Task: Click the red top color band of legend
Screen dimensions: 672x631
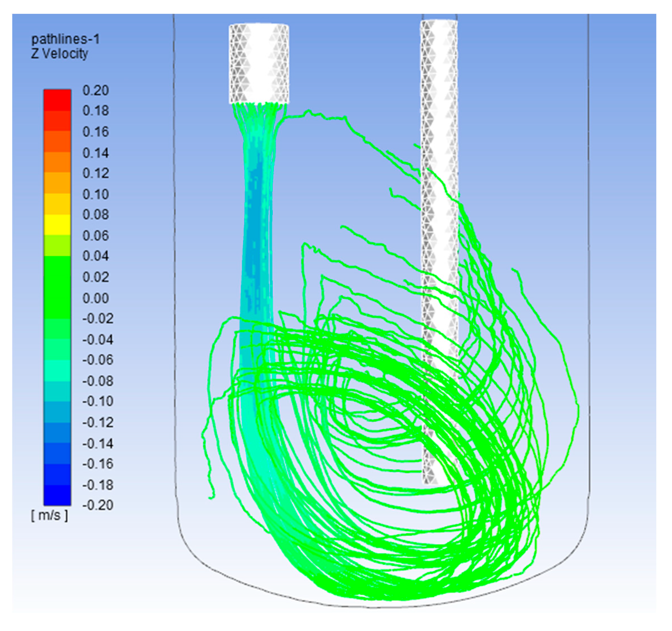Action: point(57,100)
